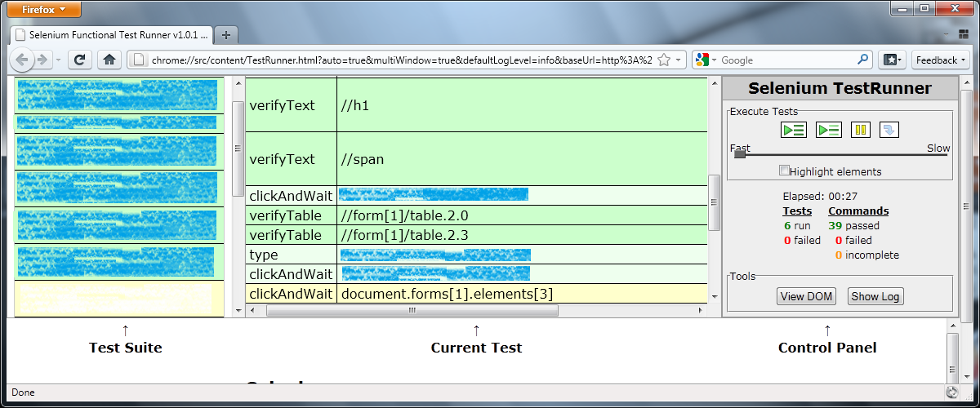Bookmark this page with the star

(x=665, y=60)
